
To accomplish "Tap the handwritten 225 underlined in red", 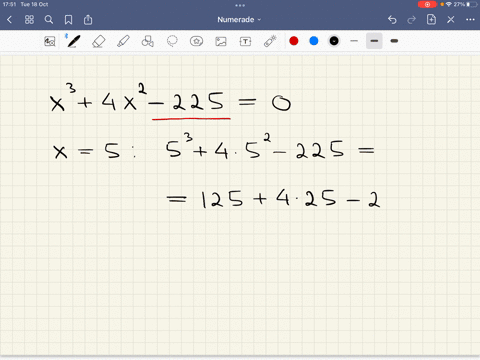I will [198, 102].
